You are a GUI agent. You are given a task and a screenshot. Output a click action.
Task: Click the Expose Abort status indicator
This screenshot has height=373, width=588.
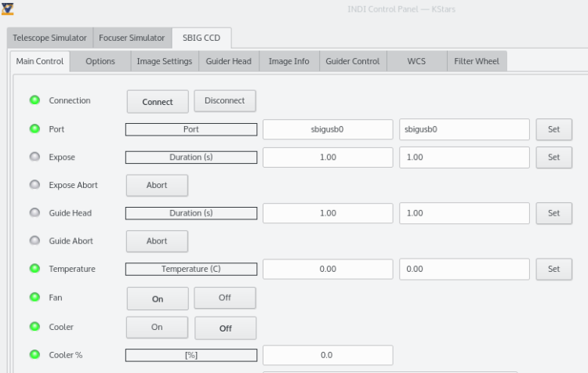(x=34, y=185)
